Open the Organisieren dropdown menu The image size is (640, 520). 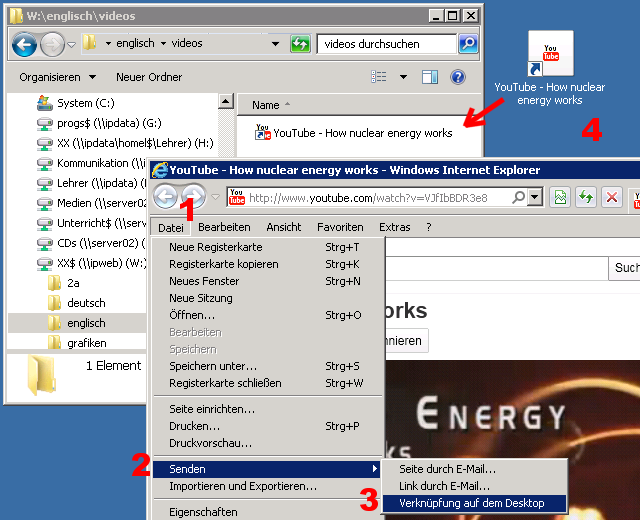(57, 77)
